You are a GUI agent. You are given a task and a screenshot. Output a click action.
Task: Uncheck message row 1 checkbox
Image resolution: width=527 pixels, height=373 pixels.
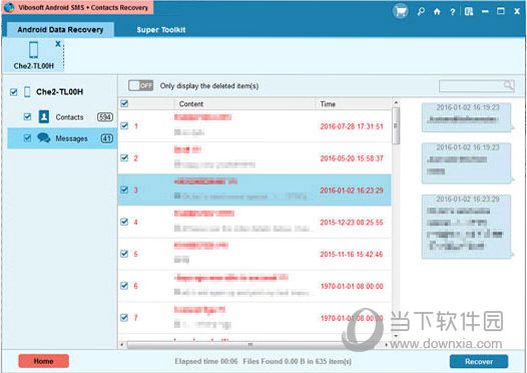coord(124,126)
